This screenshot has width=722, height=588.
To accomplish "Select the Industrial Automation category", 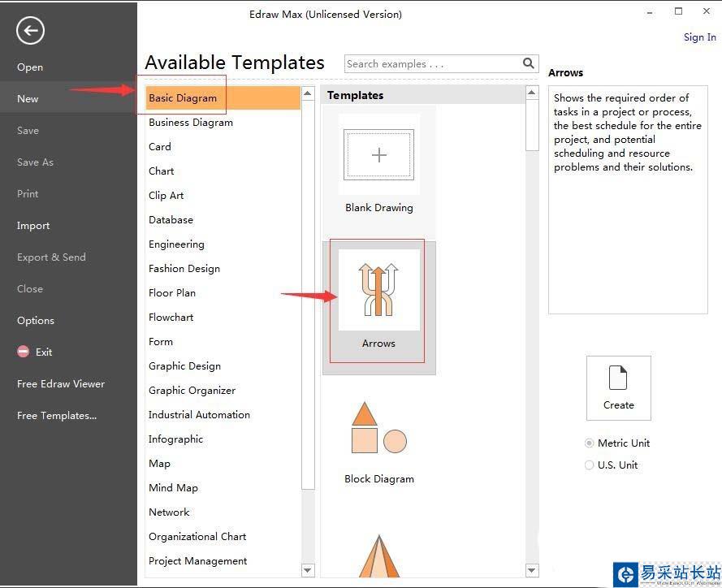I will (199, 415).
